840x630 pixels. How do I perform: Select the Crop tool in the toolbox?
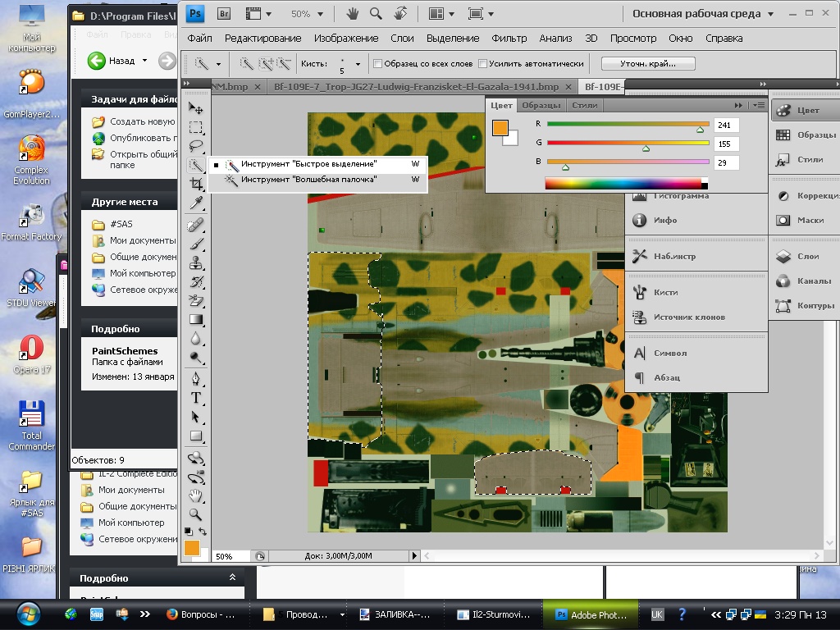(x=196, y=185)
